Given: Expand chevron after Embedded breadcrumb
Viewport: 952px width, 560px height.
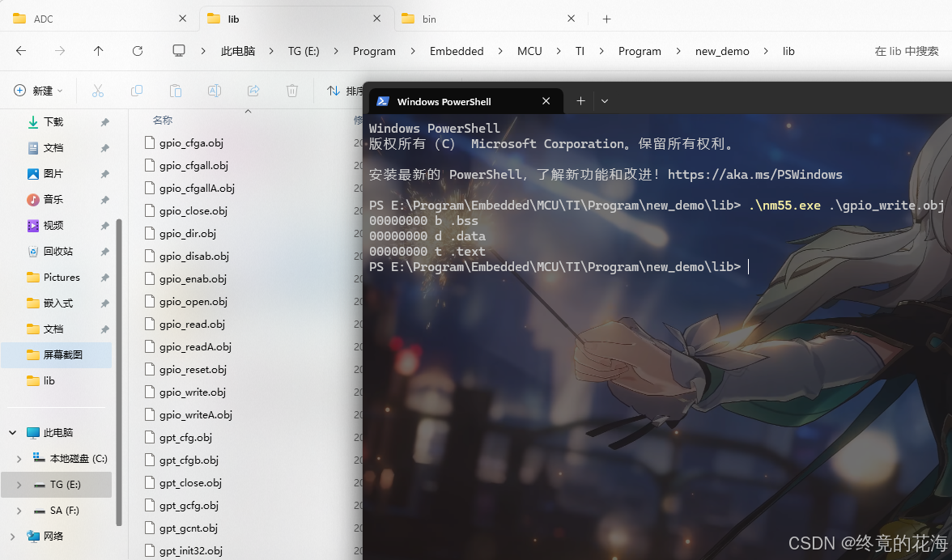Looking at the screenshot, I should pos(500,51).
